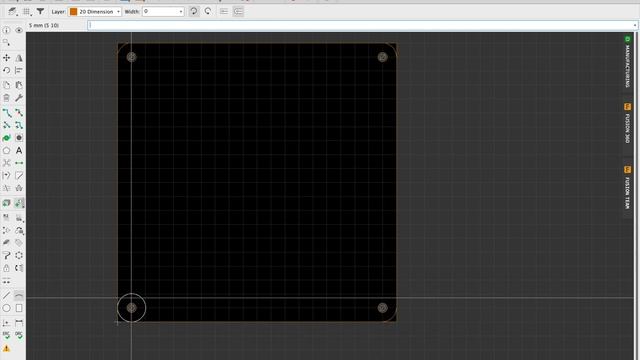Run the ERC check
This screenshot has width=640, height=360.
point(7,336)
